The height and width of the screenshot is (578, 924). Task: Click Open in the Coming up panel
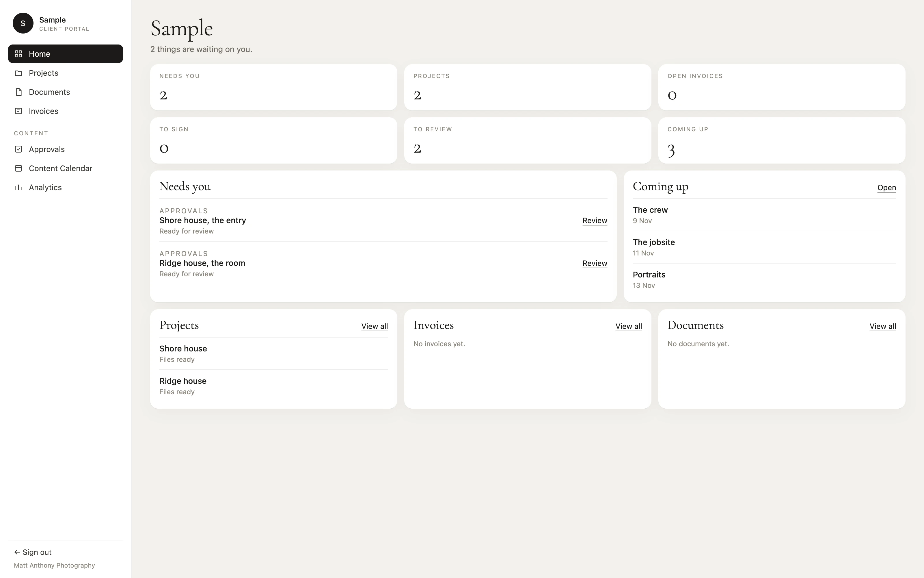point(886,188)
